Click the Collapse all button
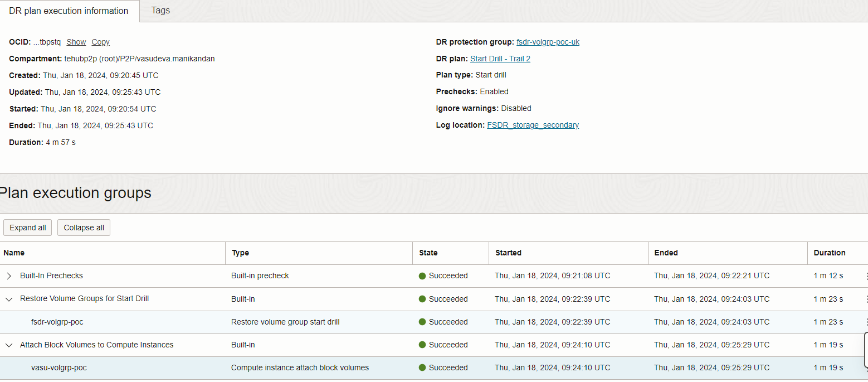The image size is (868, 382). tap(84, 228)
